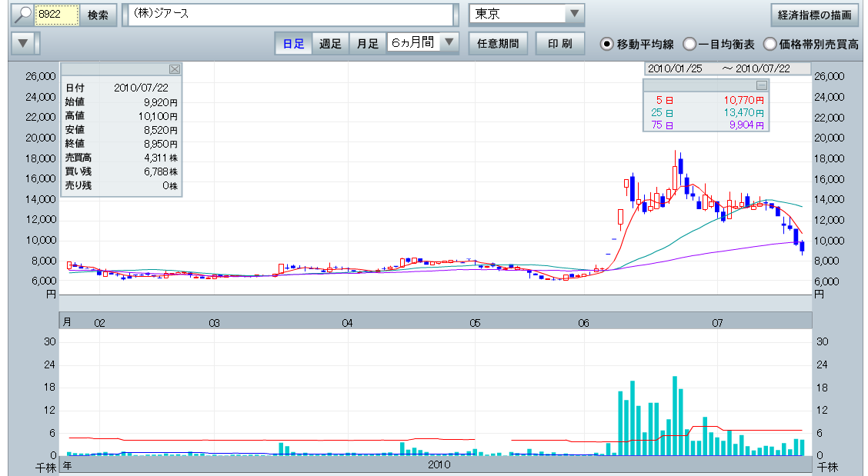Click the magnifying glass search icon
This screenshot has height=476, width=868.
tap(24, 15)
